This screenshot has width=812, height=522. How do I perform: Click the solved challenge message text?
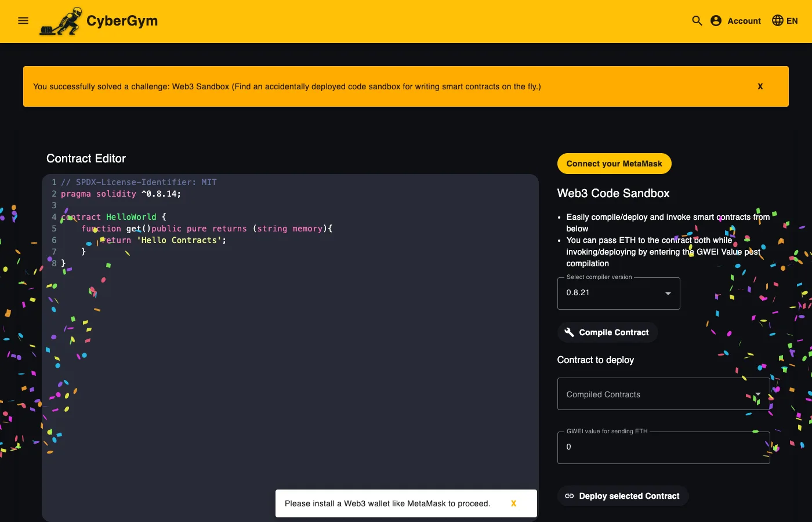(287, 86)
